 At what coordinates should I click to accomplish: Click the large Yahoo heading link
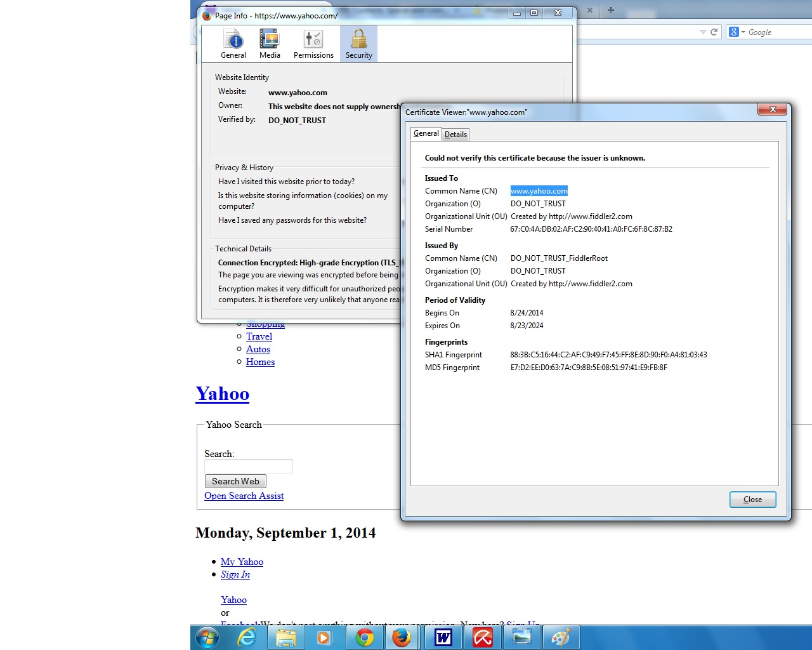tap(222, 394)
